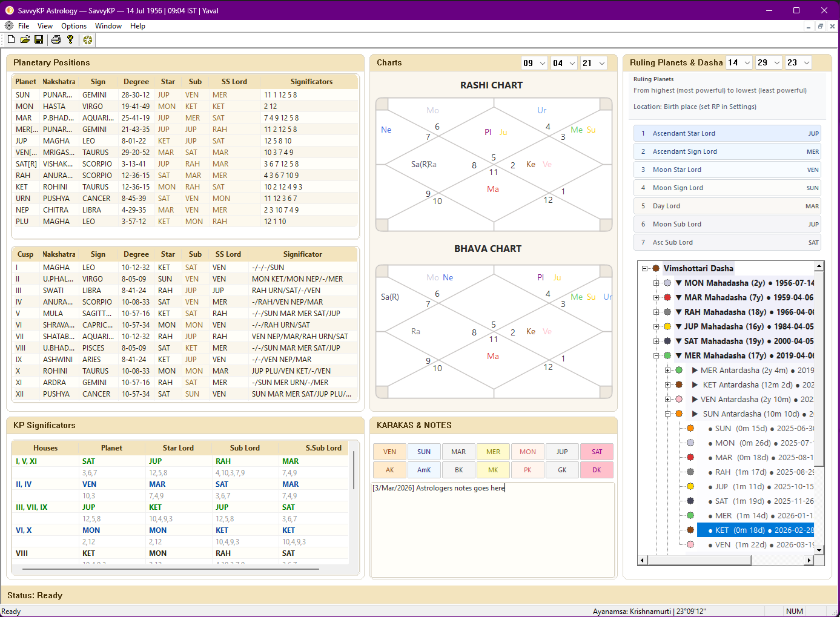Open the Options menu
840x617 pixels.
pos(73,26)
